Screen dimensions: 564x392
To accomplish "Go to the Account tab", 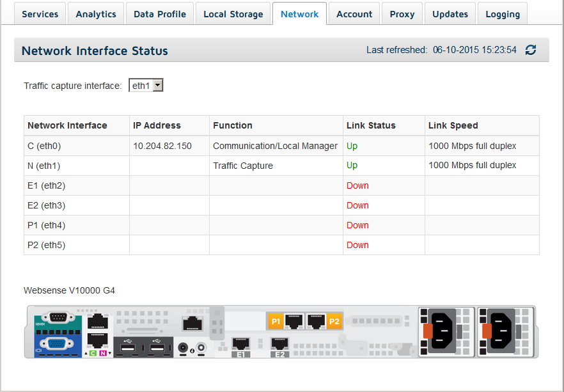I will (x=354, y=14).
